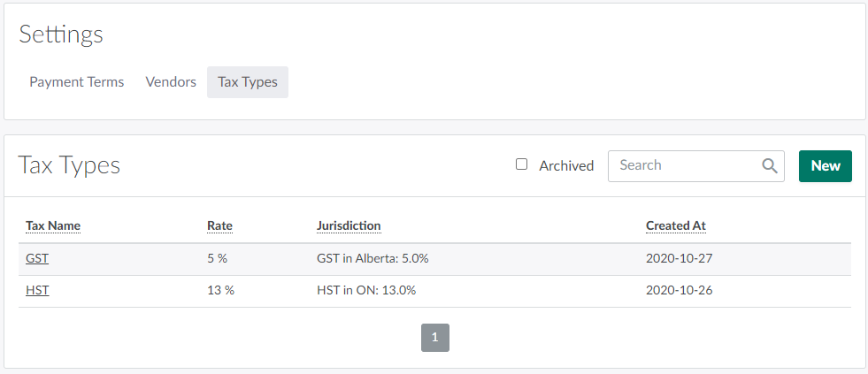Open the Payment Terms tab

click(77, 82)
